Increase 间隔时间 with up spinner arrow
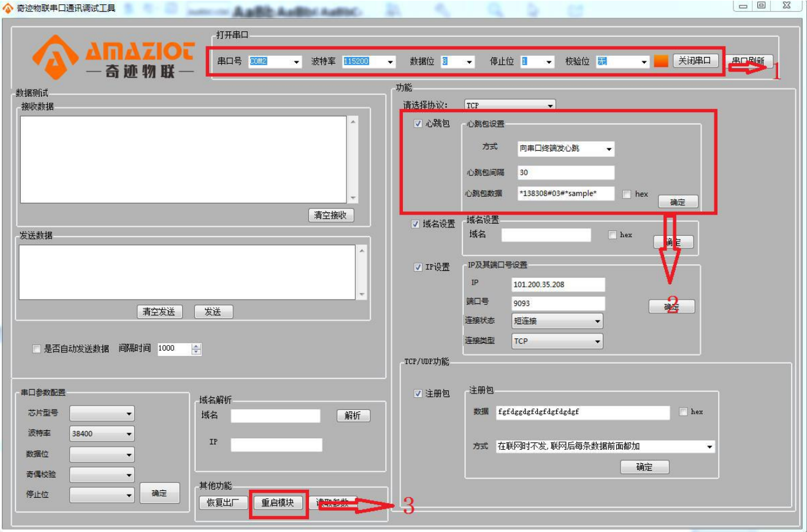The image size is (807, 532). point(196,346)
